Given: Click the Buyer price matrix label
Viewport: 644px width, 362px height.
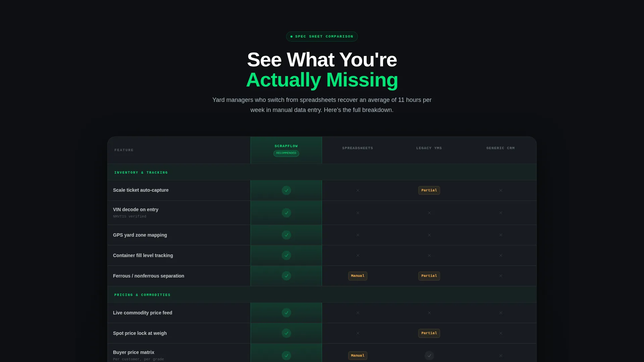Looking at the screenshot, I should (x=133, y=352).
